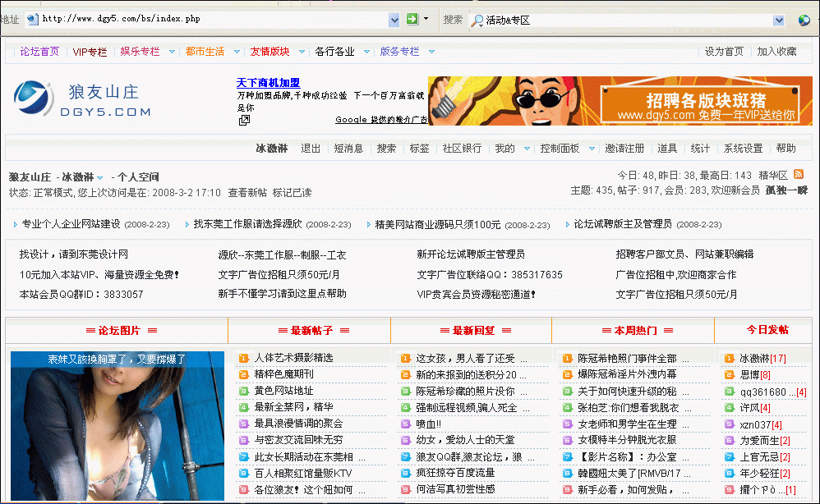Click the magnifier icon in the search box

point(477,20)
